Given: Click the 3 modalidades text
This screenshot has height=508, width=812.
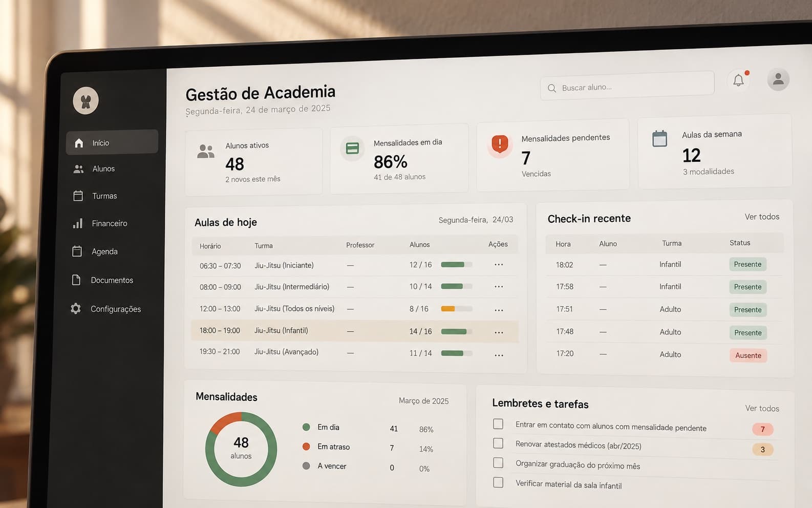Looking at the screenshot, I should (709, 172).
